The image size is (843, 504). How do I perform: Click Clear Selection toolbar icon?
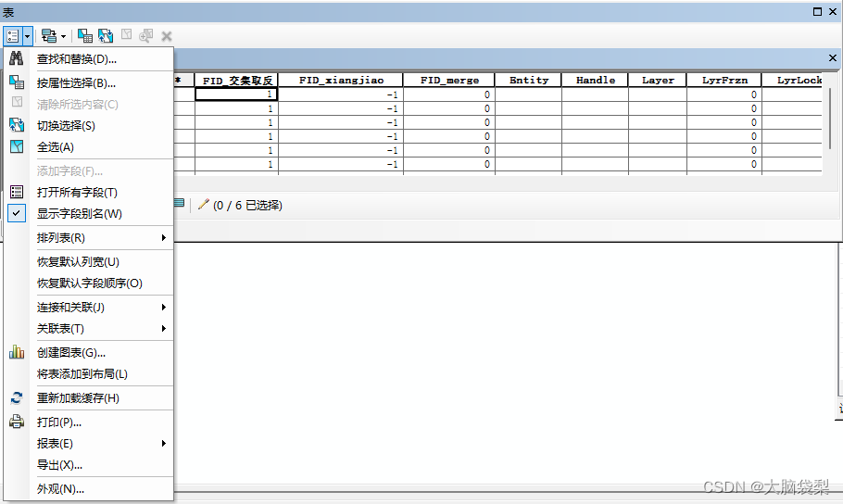pyautogui.click(x=126, y=35)
